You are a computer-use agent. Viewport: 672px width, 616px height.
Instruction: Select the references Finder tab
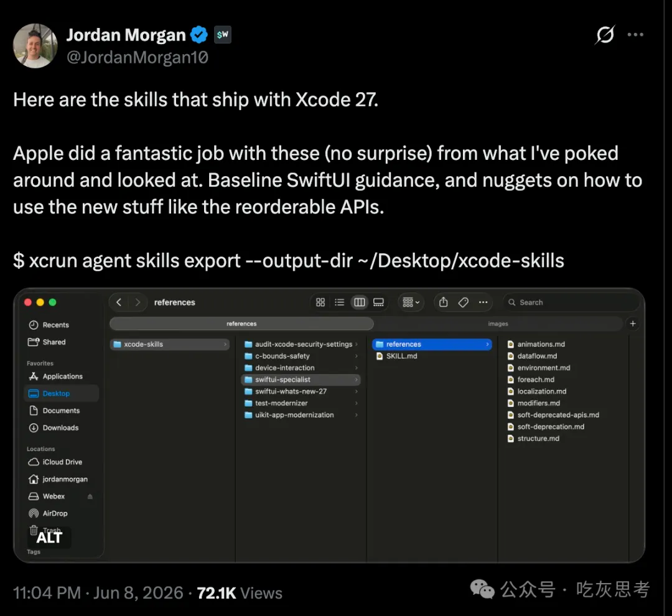point(241,324)
